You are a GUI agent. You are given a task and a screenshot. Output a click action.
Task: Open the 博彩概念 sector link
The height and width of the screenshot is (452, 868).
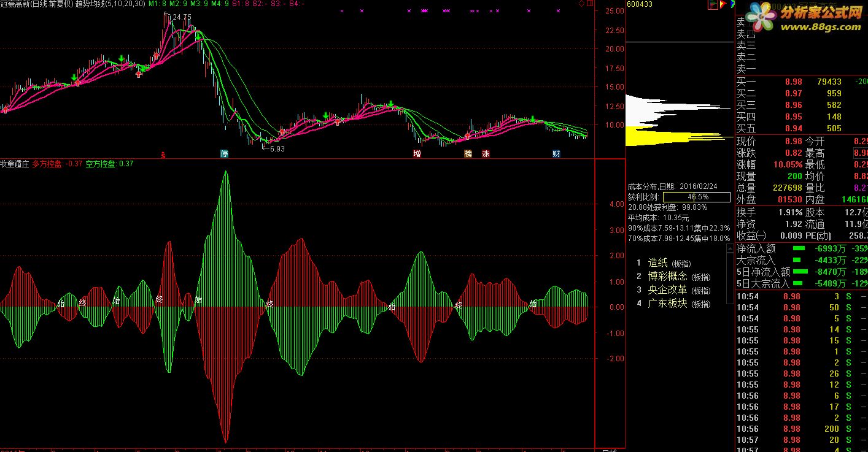[x=667, y=277]
